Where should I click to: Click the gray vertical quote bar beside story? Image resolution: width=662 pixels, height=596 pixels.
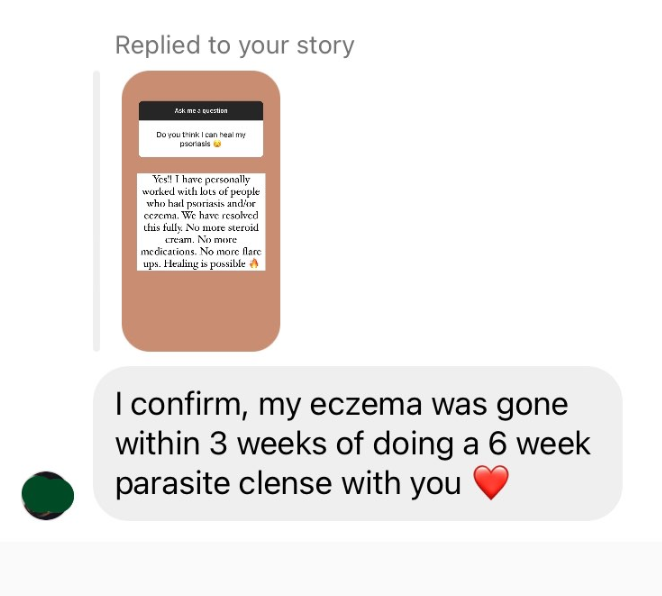96,211
